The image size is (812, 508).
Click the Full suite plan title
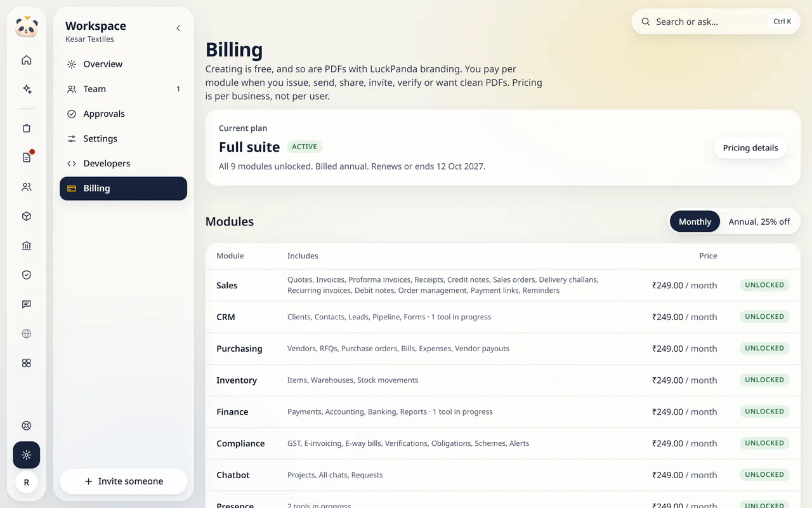pos(249,147)
